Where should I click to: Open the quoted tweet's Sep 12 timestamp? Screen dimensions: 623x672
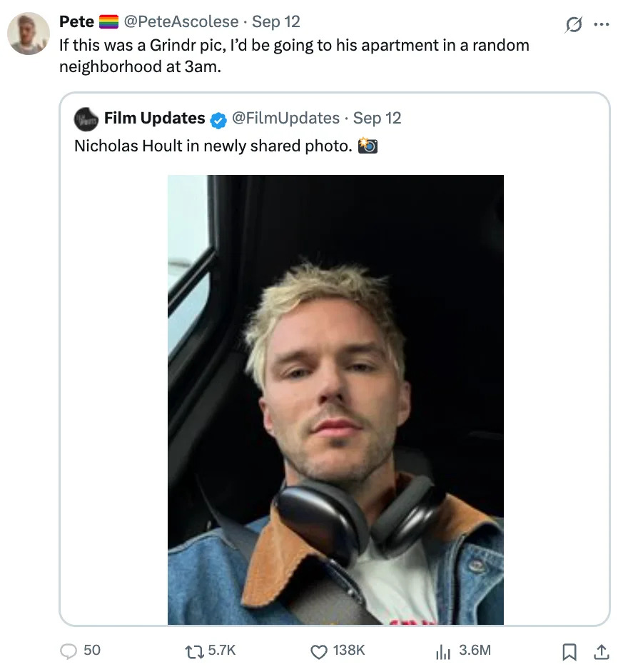tap(378, 118)
